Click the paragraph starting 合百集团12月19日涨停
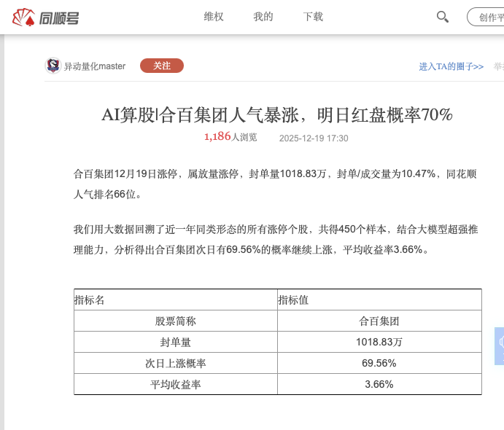504x430 pixels. pos(275,184)
